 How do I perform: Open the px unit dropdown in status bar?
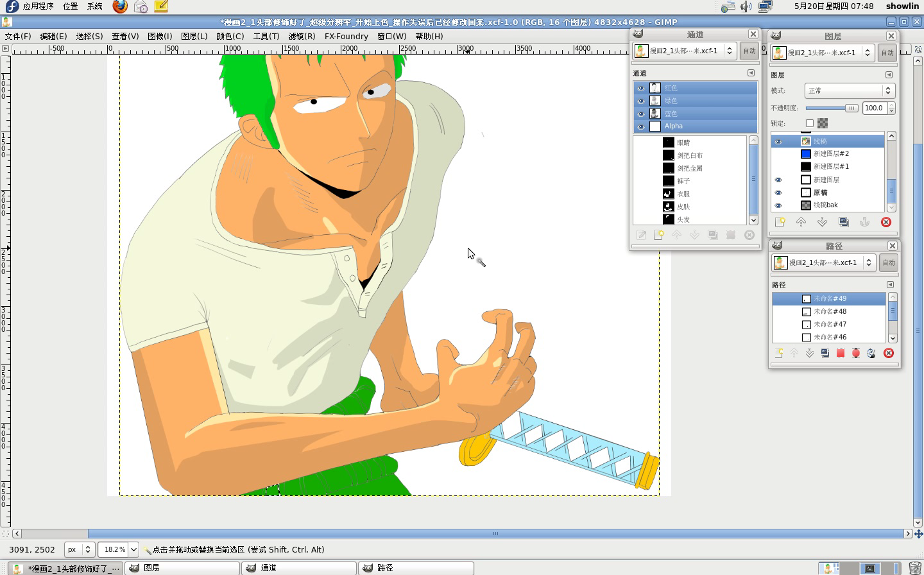pos(80,549)
